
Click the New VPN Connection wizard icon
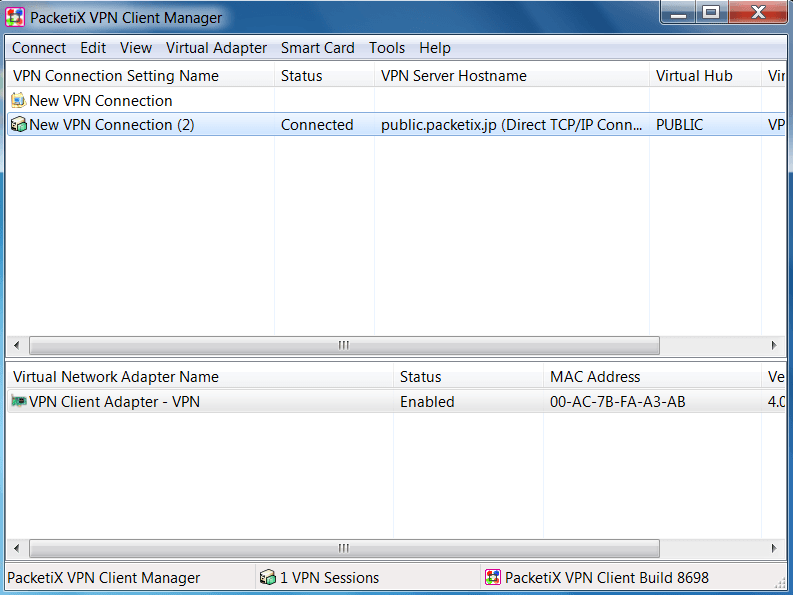tap(18, 100)
